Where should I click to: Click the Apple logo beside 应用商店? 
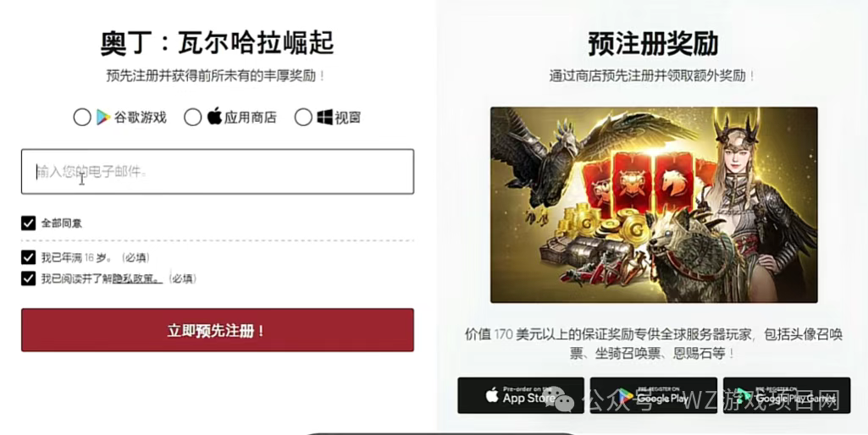tap(215, 116)
